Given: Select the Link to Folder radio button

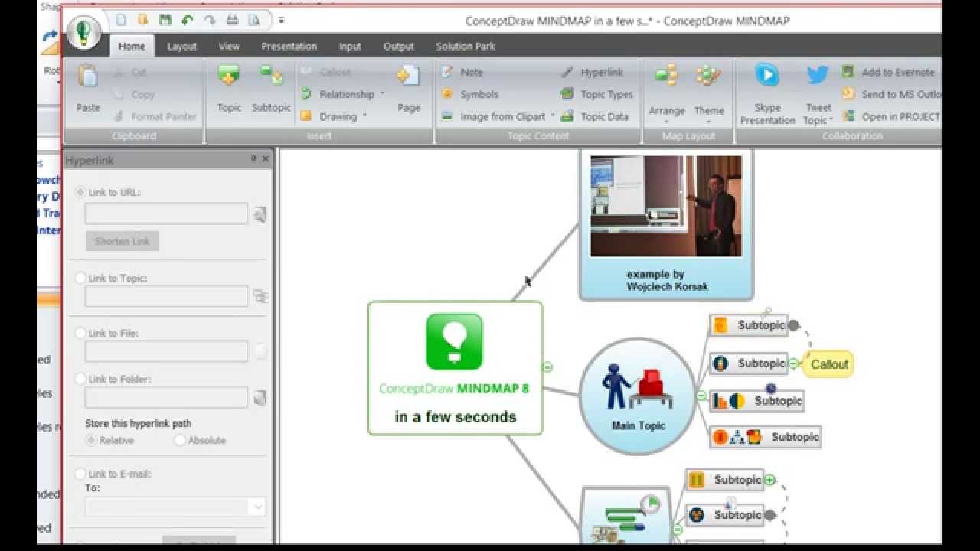Looking at the screenshot, I should point(80,379).
